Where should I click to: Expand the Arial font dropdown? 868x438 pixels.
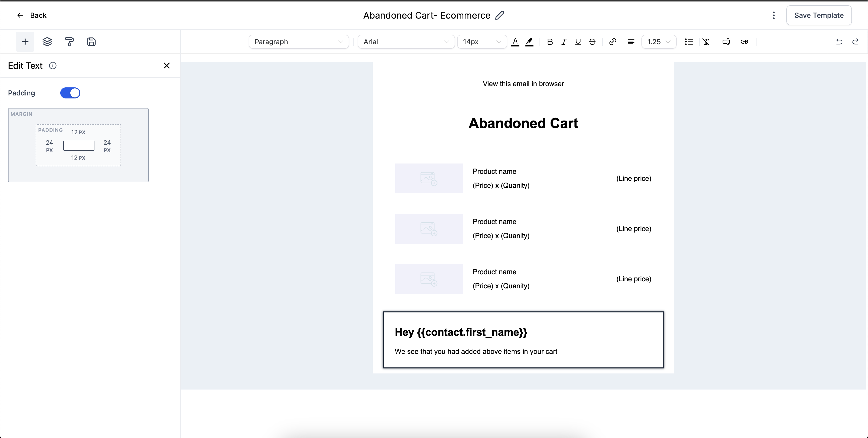point(406,42)
